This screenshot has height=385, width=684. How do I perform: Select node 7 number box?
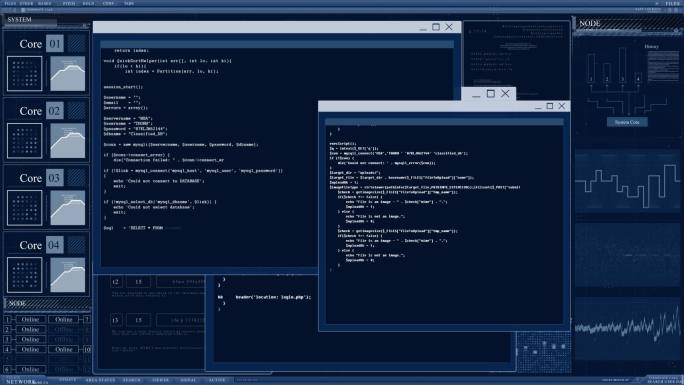click(87, 320)
